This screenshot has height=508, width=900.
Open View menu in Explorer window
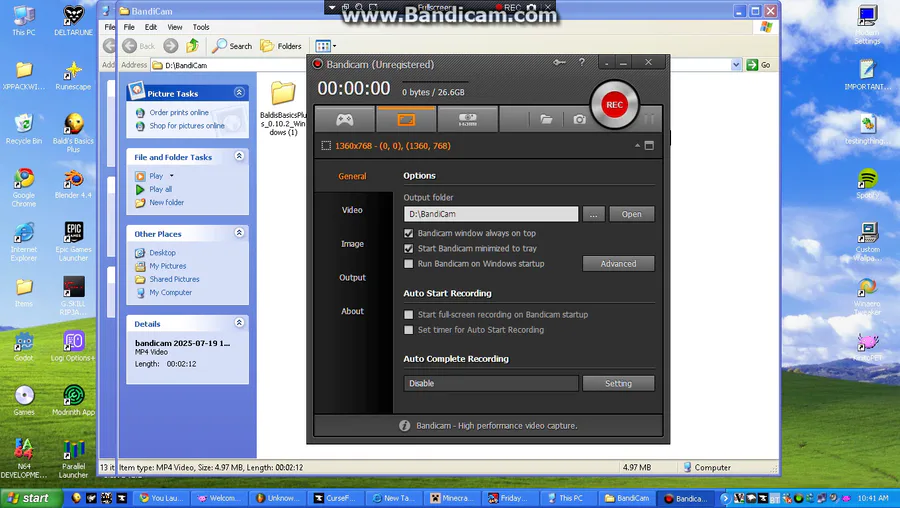coord(174,27)
